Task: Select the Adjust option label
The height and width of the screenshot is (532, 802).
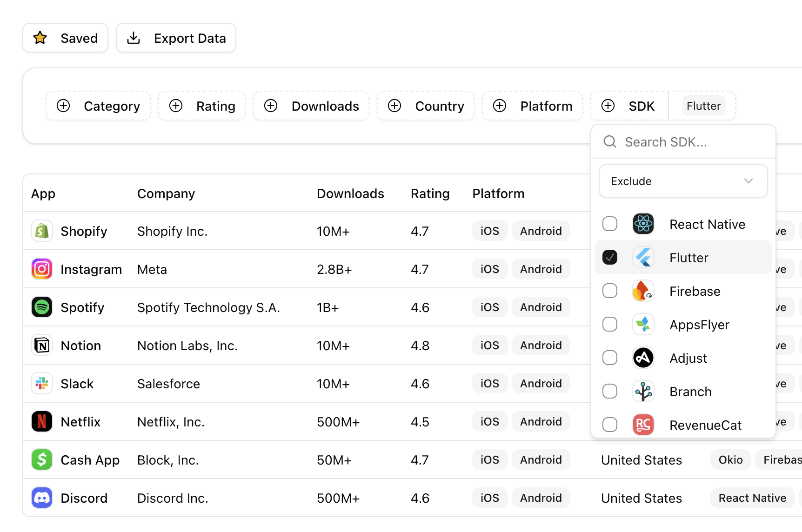Action: tap(688, 358)
